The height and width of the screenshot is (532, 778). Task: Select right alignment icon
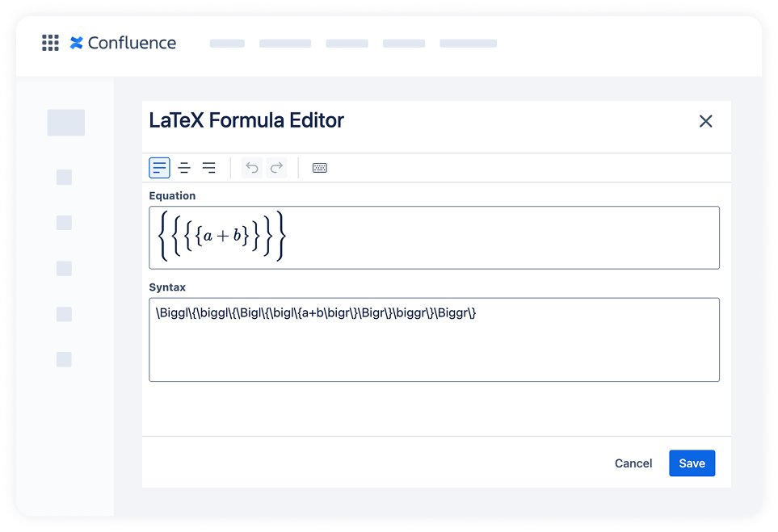coord(209,168)
